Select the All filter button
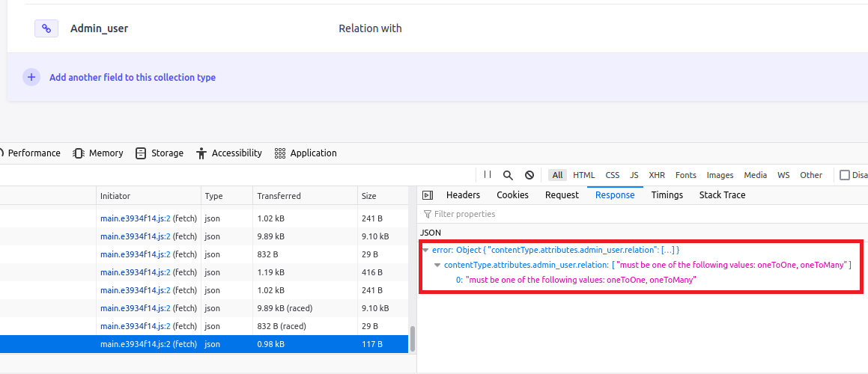The image size is (868, 374). (x=557, y=175)
